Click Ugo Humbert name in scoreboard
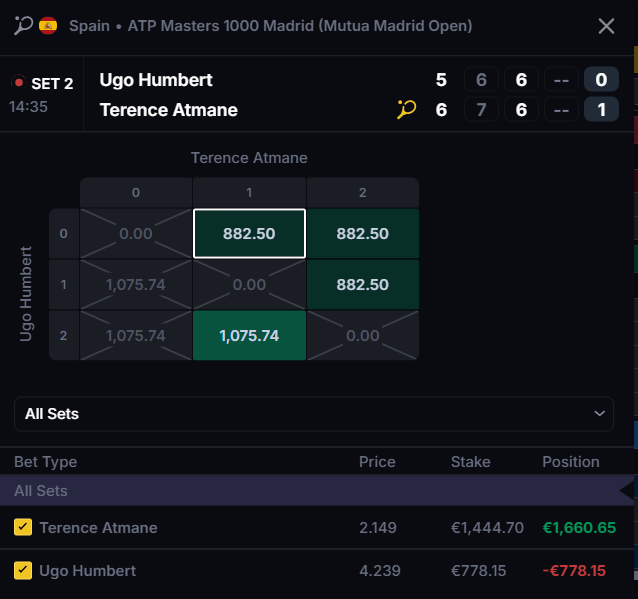This screenshot has width=638, height=599. [x=156, y=80]
